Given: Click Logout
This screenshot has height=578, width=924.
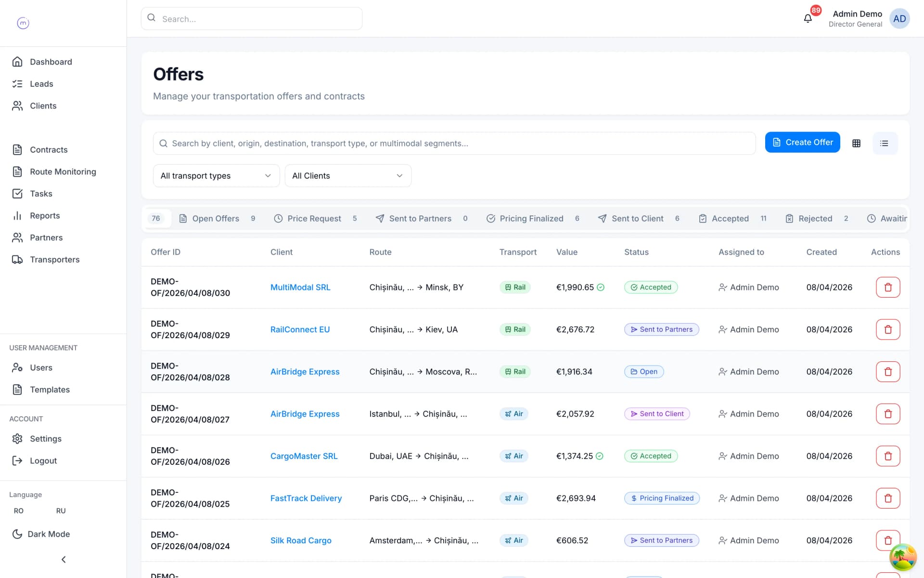Looking at the screenshot, I should [x=63, y=461].
